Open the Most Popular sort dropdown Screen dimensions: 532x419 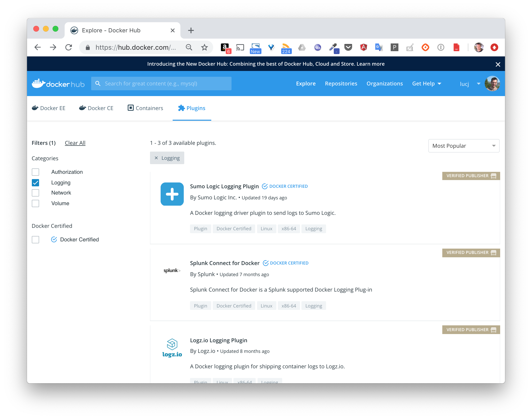pyautogui.click(x=464, y=146)
